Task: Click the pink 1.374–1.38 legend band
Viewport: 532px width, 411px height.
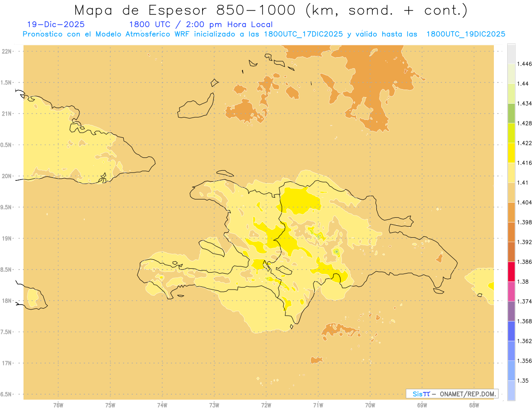Action: pyautogui.click(x=511, y=291)
